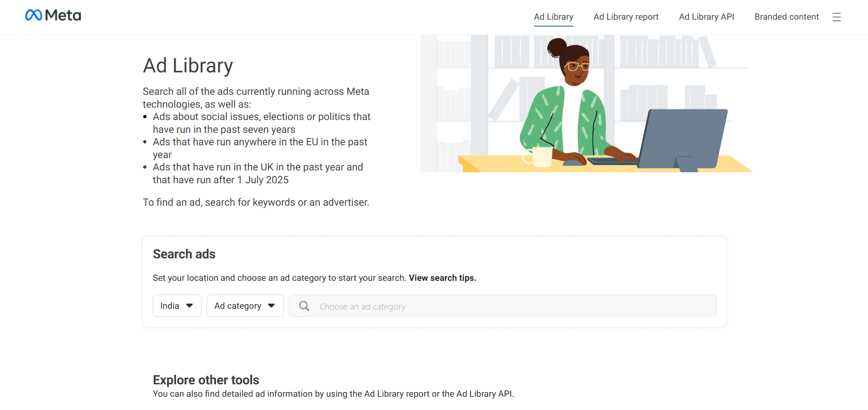Focus the 'Choose an ad category' search field
This screenshot has width=868, height=410.
[512, 306]
